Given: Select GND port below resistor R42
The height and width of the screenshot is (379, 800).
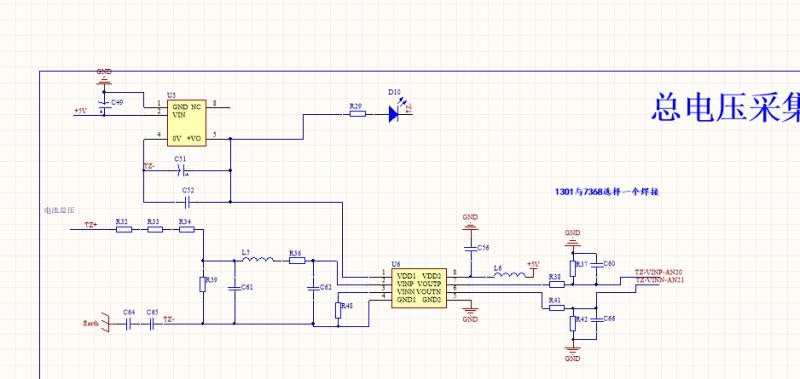Looking at the screenshot, I should [x=572, y=354].
